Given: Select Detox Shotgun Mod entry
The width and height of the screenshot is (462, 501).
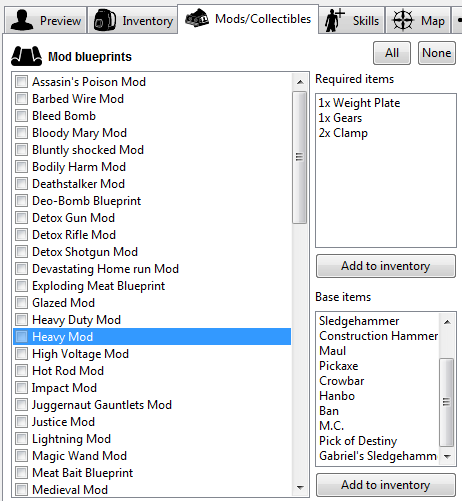Looking at the screenshot, I should (152, 252).
